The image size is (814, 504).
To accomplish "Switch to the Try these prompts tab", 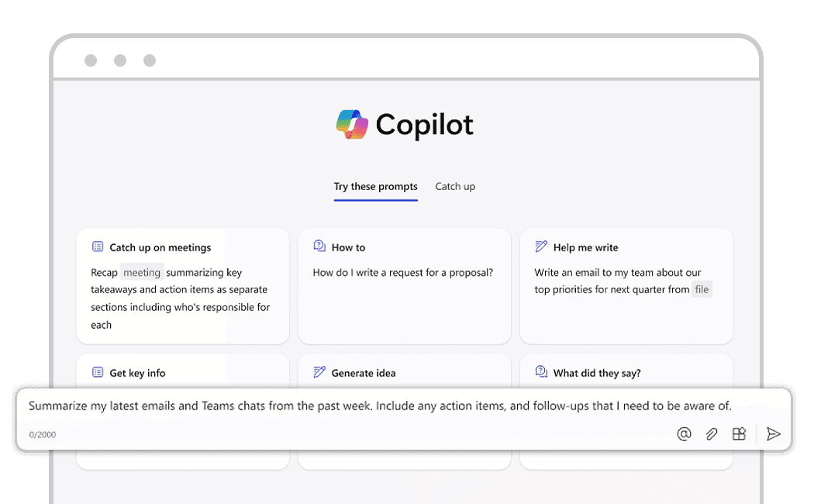I will [375, 187].
